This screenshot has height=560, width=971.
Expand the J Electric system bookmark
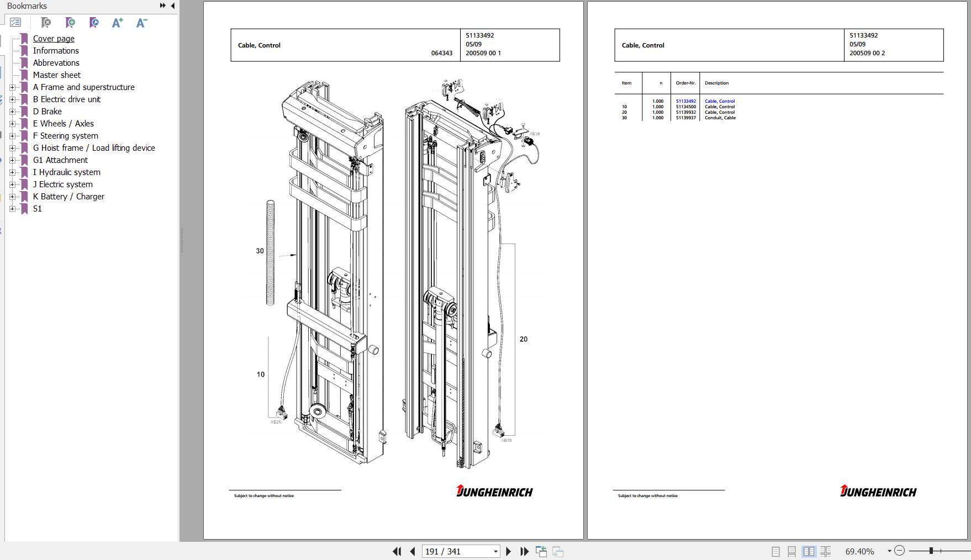tap(13, 184)
